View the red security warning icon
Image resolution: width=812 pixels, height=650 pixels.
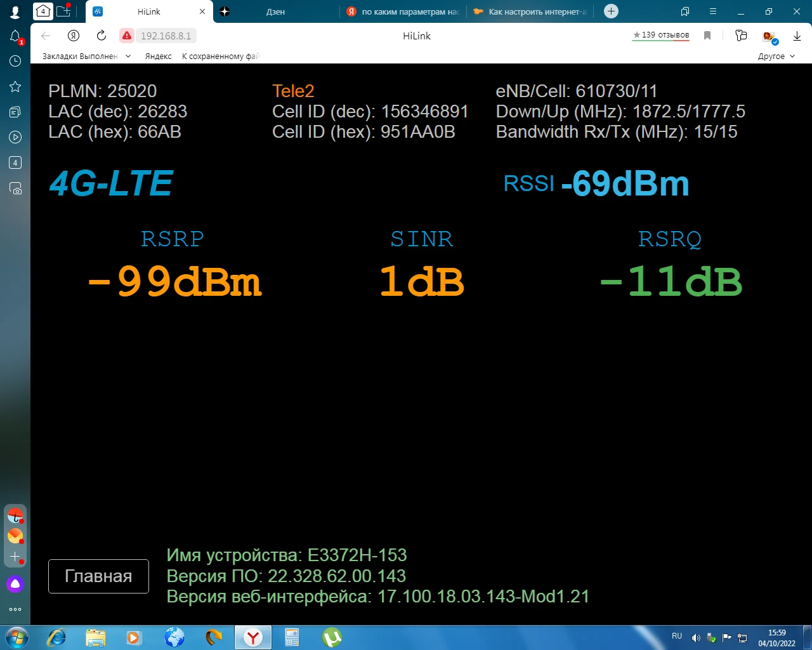pos(127,36)
